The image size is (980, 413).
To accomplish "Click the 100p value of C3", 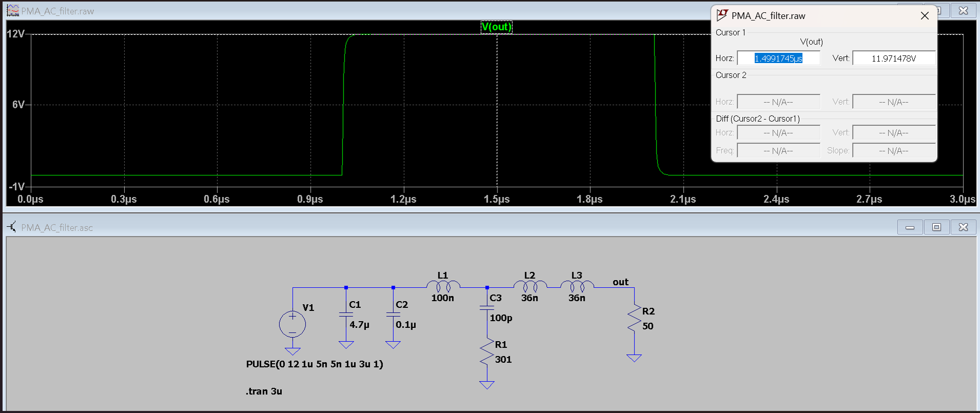I will [x=501, y=318].
